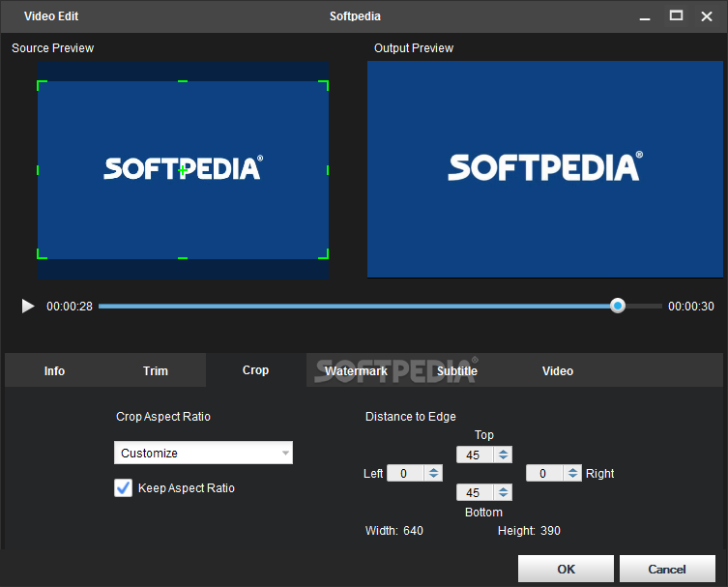This screenshot has width=728, height=587.
Task: Open the Crop Aspect Ratio dropdown
Action: click(x=203, y=453)
